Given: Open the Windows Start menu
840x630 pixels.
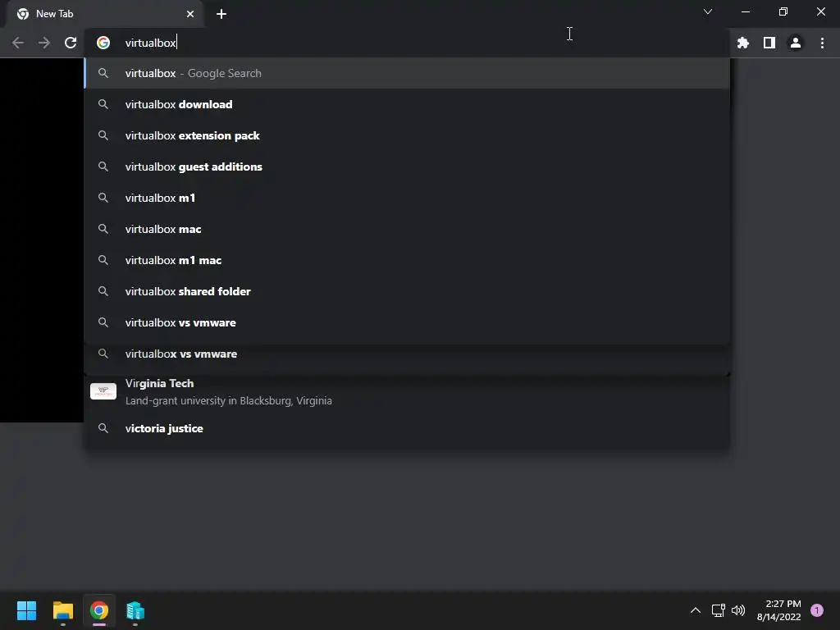Looking at the screenshot, I should [x=26, y=610].
